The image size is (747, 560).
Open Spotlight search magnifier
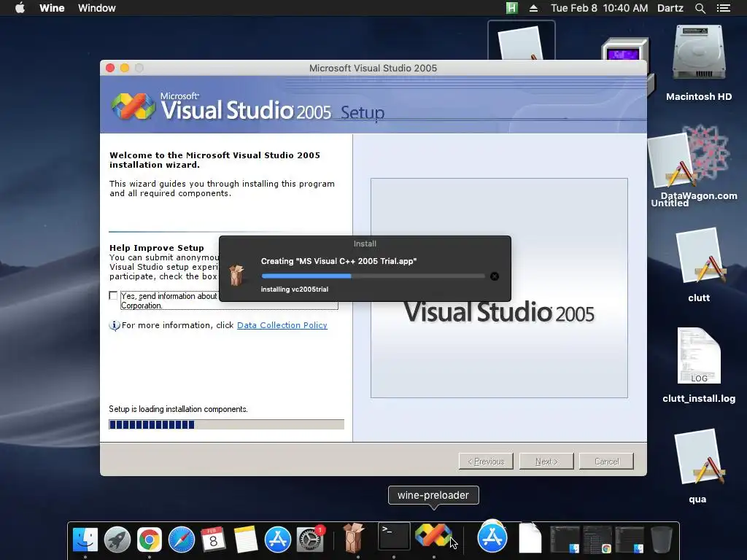pyautogui.click(x=700, y=8)
